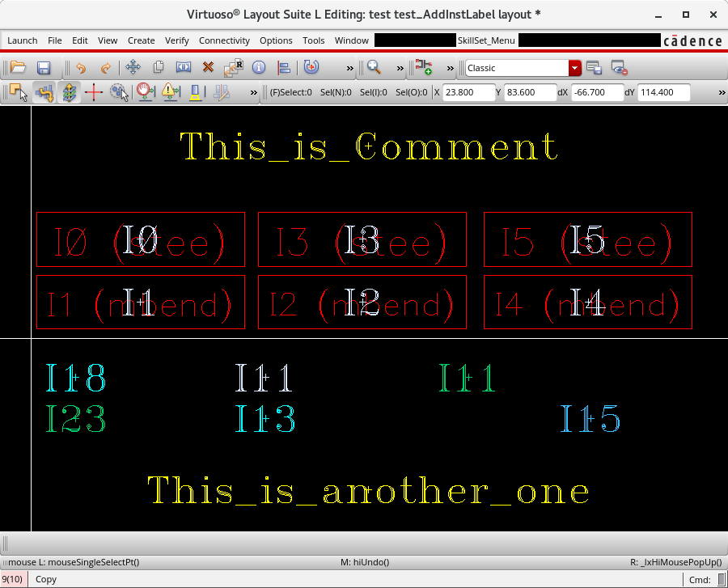Click the X coordinate field
Viewport: 728px width, 588px height.
click(468, 92)
